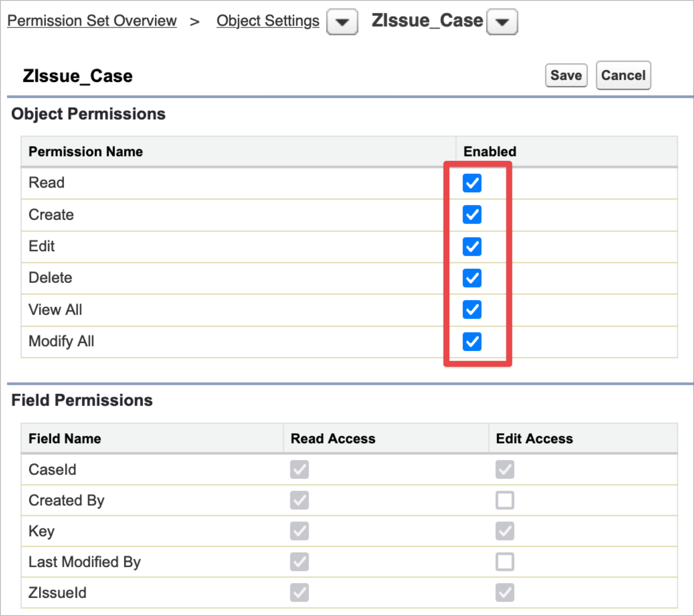Uncheck the View All permission
Screen dimensions: 694x616
[x=472, y=310]
